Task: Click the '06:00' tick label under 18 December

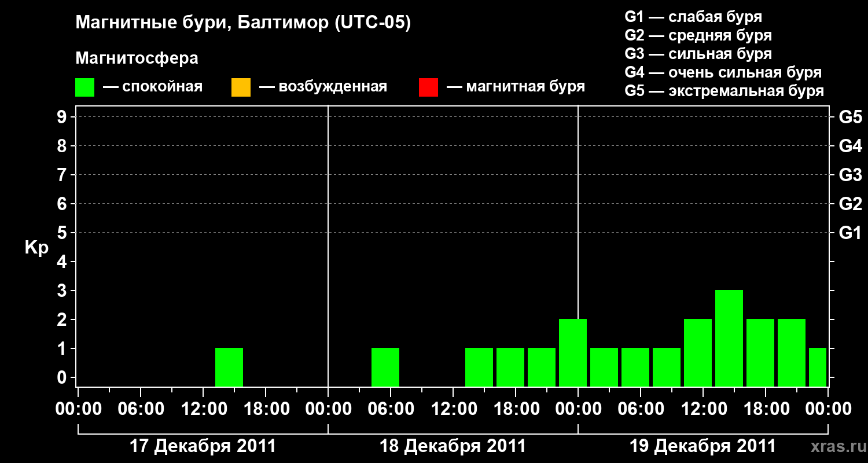Action: (x=391, y=409)
